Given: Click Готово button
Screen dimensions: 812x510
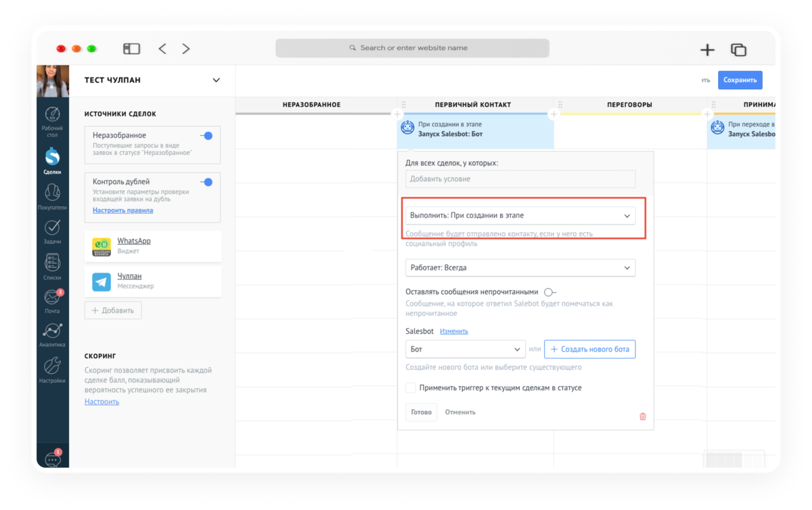Looking at the screenshot, I should click(x=421, y=412).
